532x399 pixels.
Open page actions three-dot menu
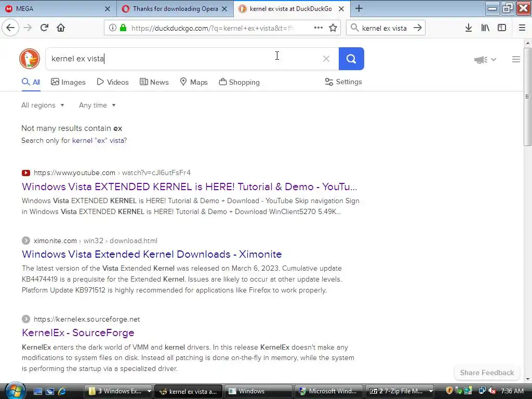[318, 28]
